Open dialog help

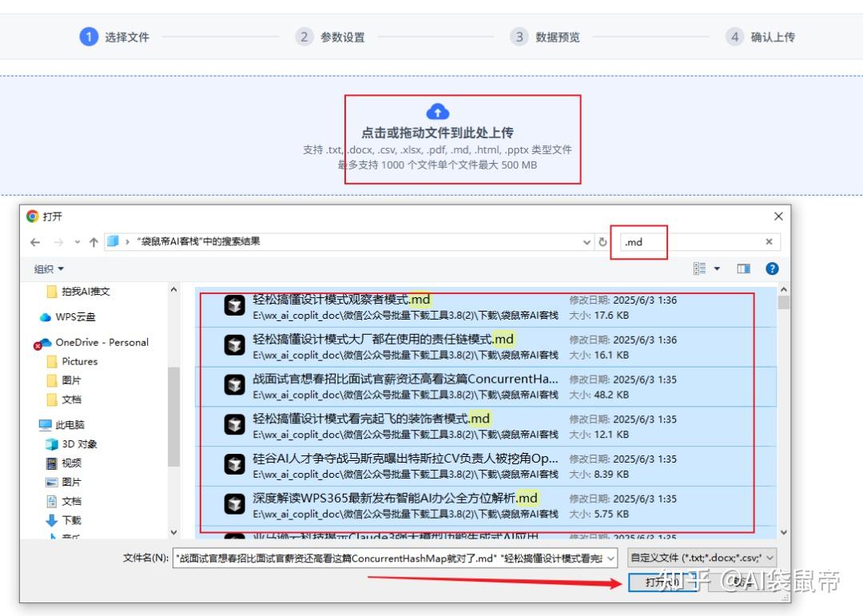[772, 268]
